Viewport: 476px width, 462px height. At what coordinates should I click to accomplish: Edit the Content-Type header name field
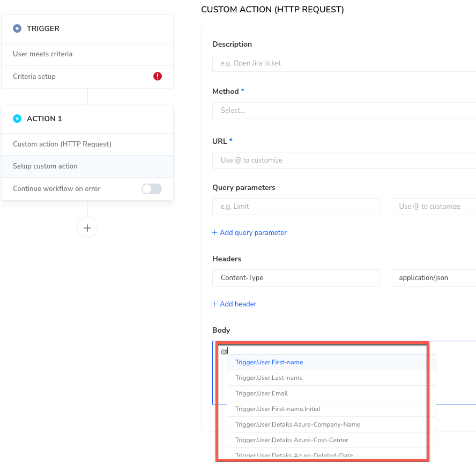pyautogui.click(x=296, y=278)
